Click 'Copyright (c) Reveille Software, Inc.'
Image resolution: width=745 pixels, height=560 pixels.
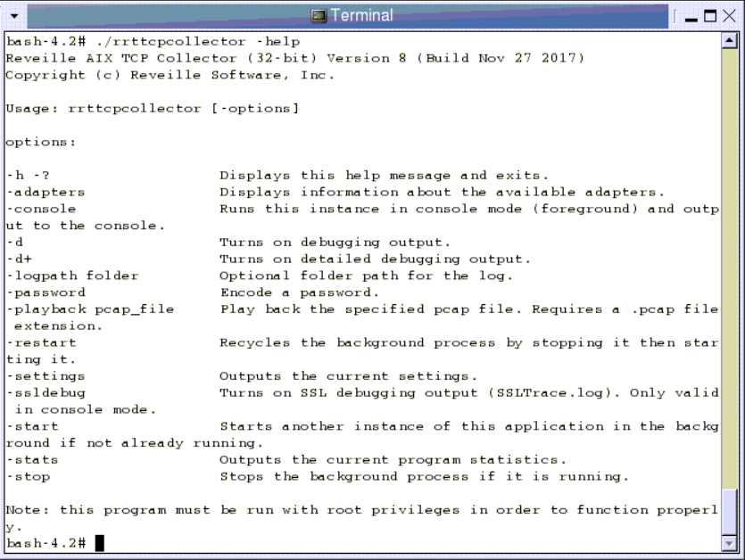tap(170, 75)
